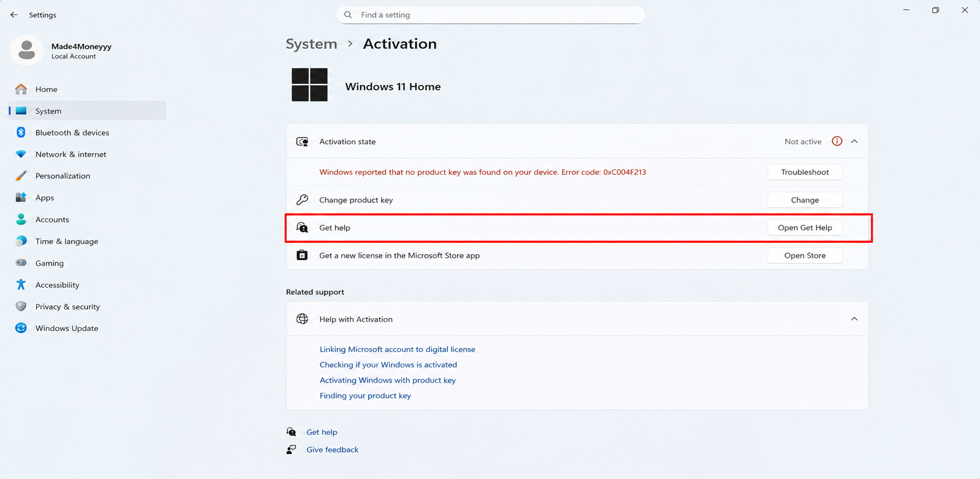This screenshot has height=479, width=980.
Task: Click the Not active status text
Action: point(803,141)
